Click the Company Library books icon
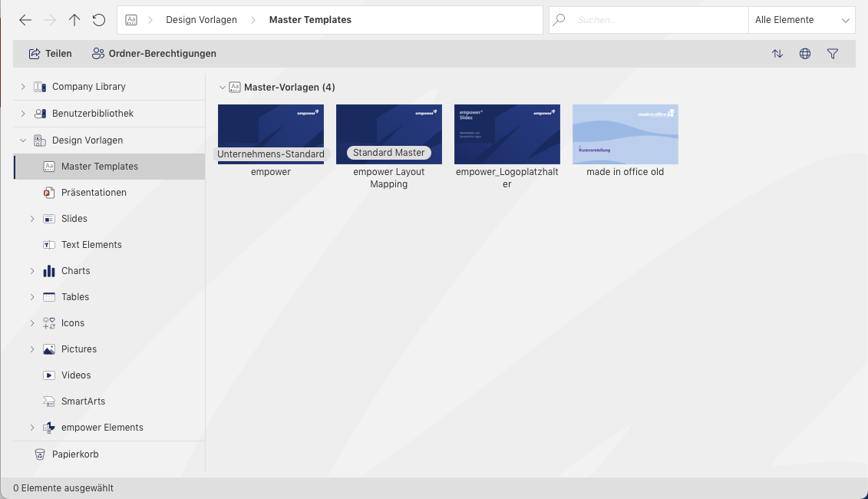 coord(40,87)
